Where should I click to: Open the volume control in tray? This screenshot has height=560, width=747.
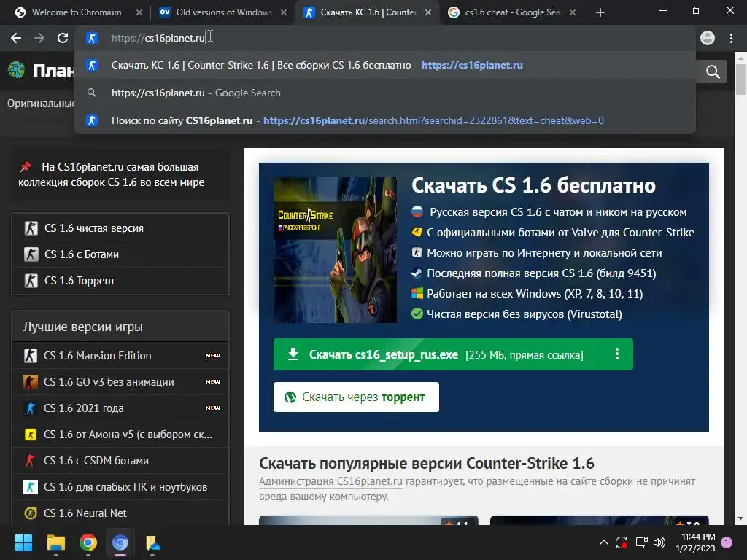[659, 542]
